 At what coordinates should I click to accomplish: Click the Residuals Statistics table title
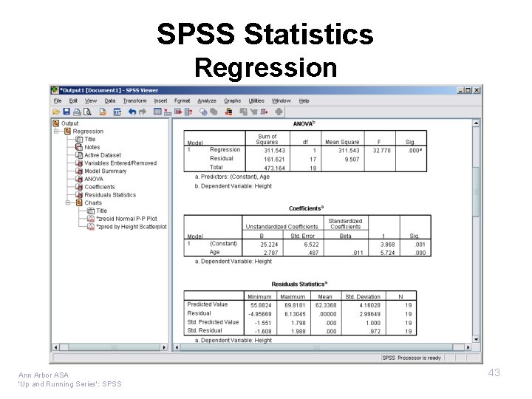pyautogui.click(x=299, y=284)
